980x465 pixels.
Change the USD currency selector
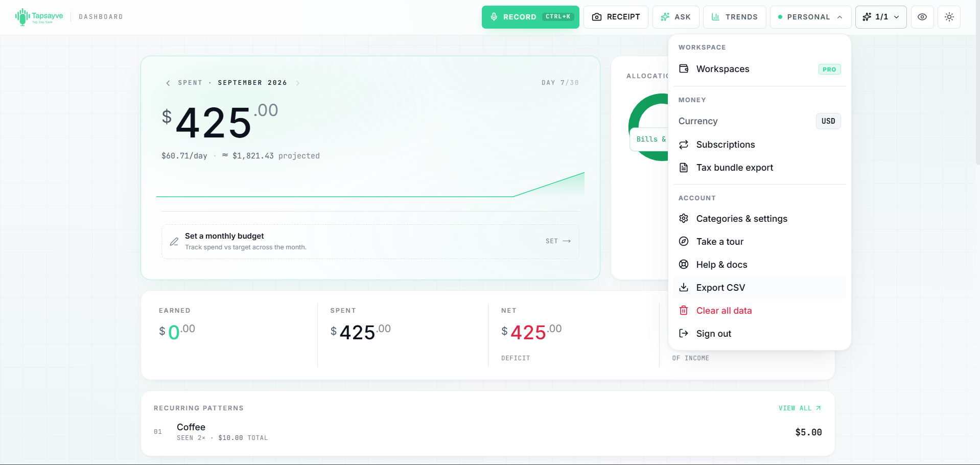(828, 121)
